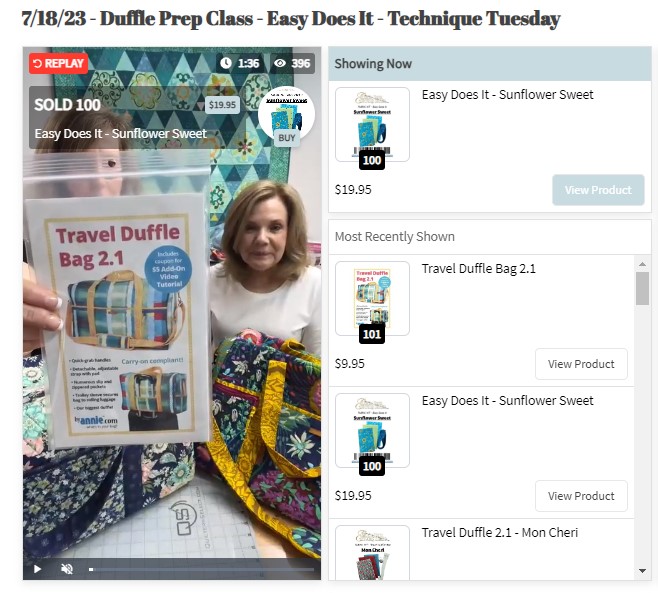Unmute the video sound

67,569
